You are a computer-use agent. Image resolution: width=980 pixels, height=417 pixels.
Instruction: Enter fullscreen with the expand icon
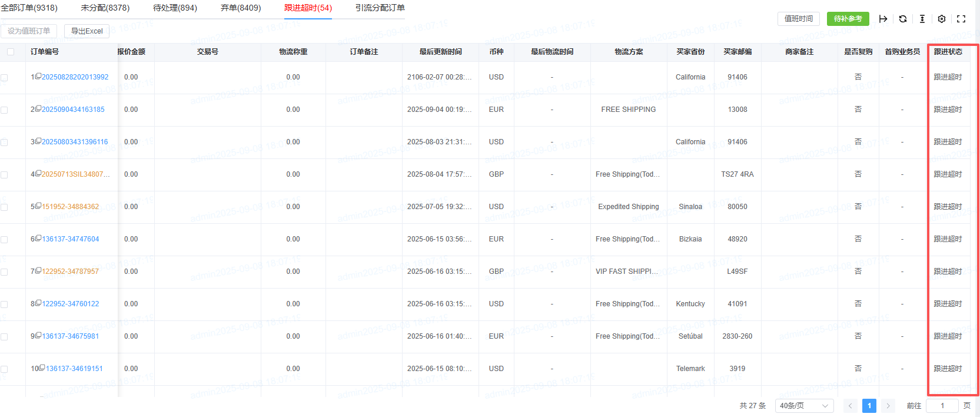point(961,19)
